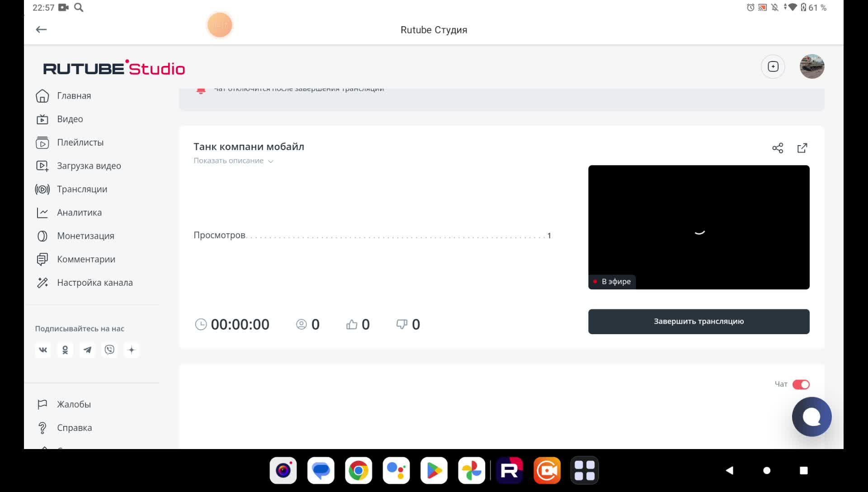868x492 pixels.
Task: Open the Telegram social icon
Action: pos(87,350)
